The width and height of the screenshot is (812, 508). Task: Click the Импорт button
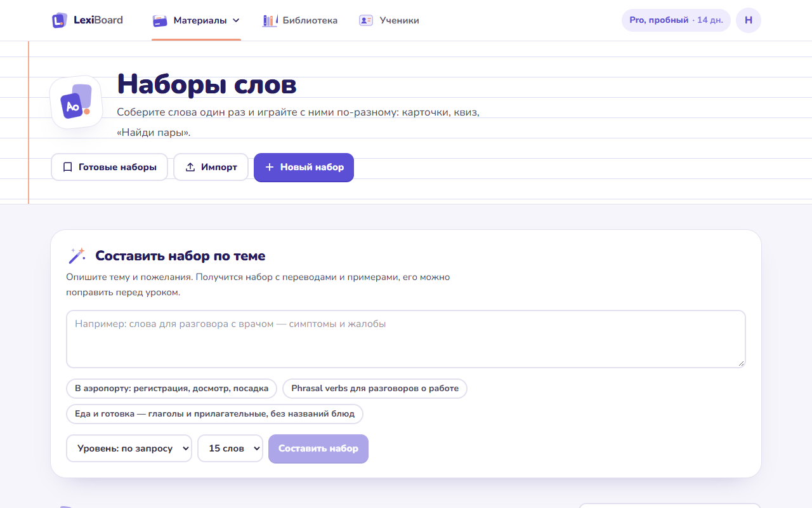(211, 167)
